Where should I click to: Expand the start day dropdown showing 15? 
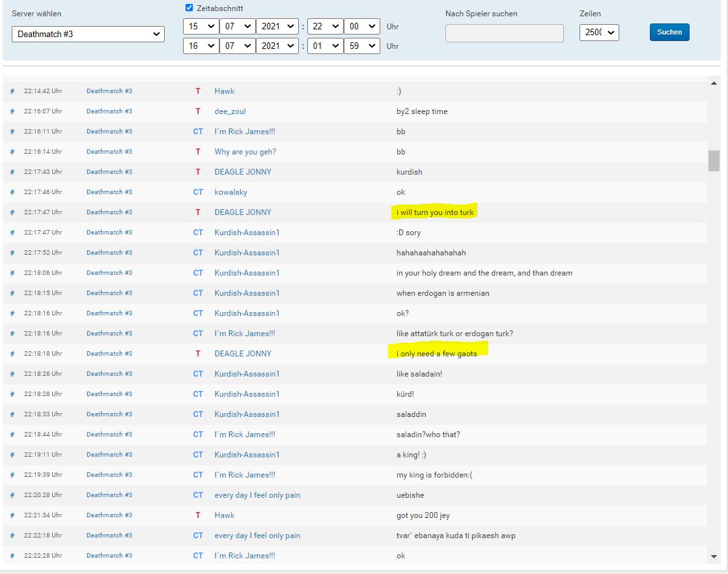click(x=201, y=27)
